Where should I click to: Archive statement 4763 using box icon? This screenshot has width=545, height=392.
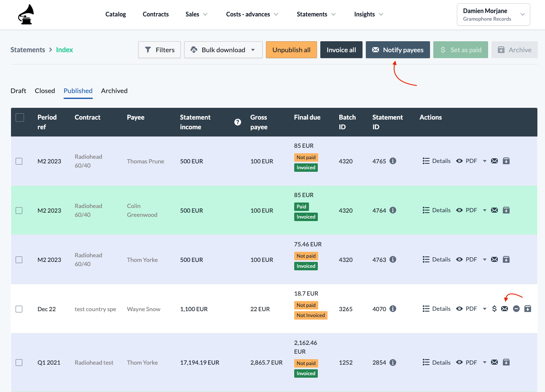coord(506,259)
